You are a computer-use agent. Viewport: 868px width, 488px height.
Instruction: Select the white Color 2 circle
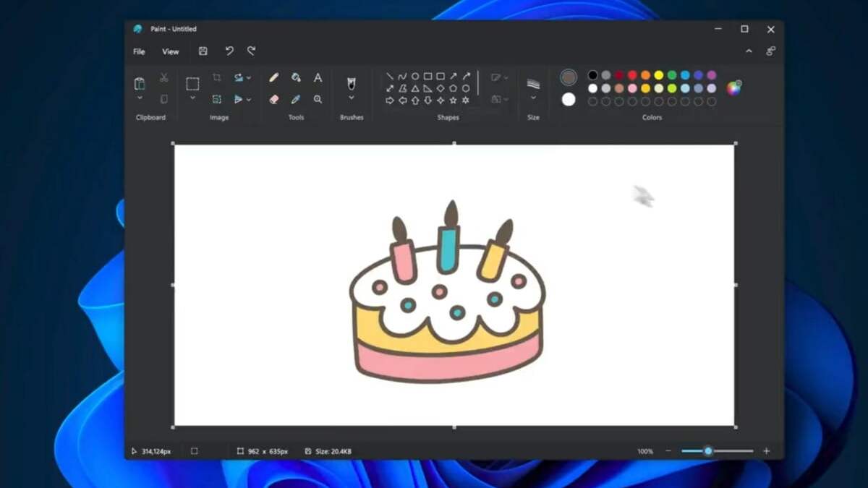pyautogui.click(x=569, y=99)
